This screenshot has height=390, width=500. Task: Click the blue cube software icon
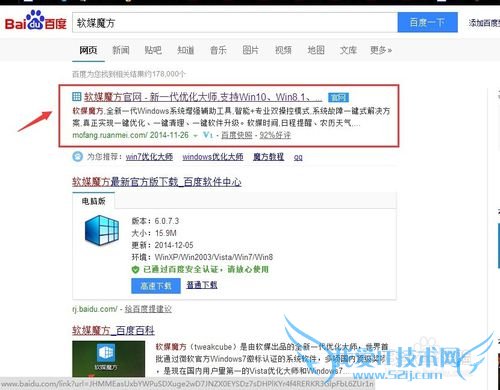102,230
